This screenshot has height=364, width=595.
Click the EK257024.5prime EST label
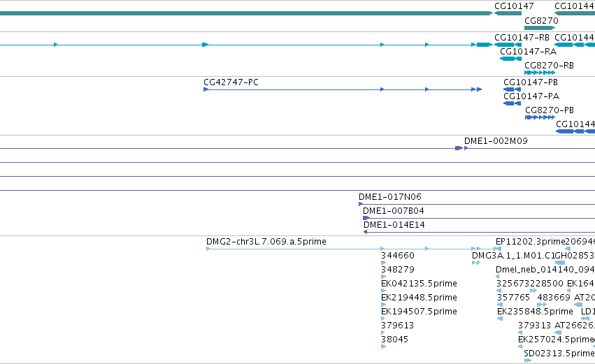pos(556,340)
